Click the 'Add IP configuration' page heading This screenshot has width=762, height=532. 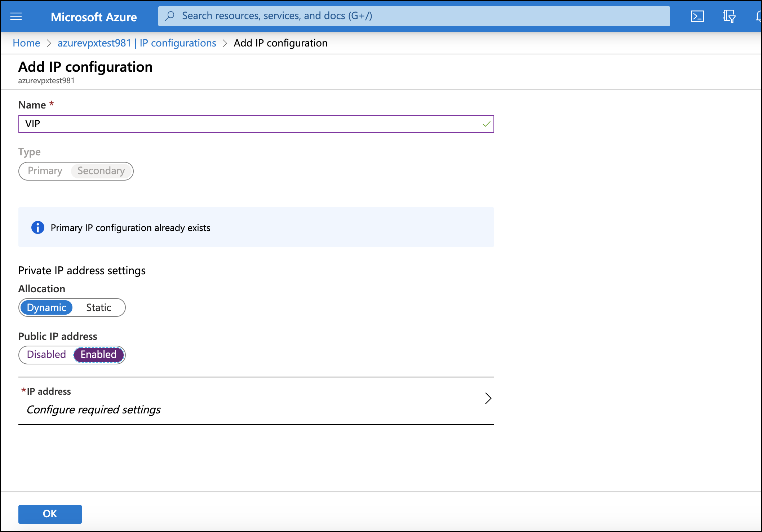[x=85, y=67]
